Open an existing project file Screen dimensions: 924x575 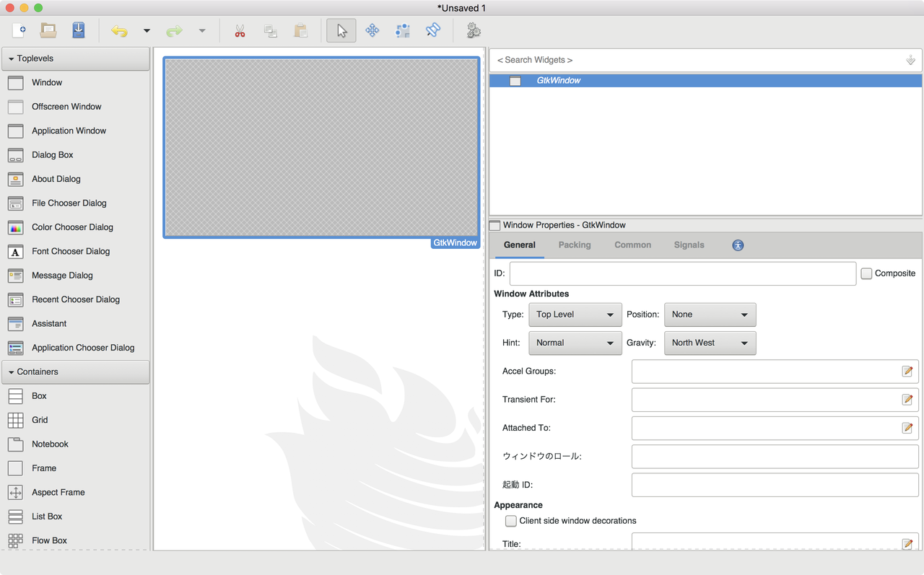50,30
